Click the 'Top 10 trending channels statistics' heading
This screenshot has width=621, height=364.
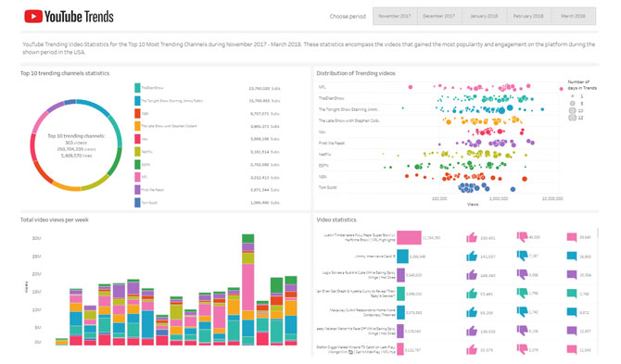point(65,73)
